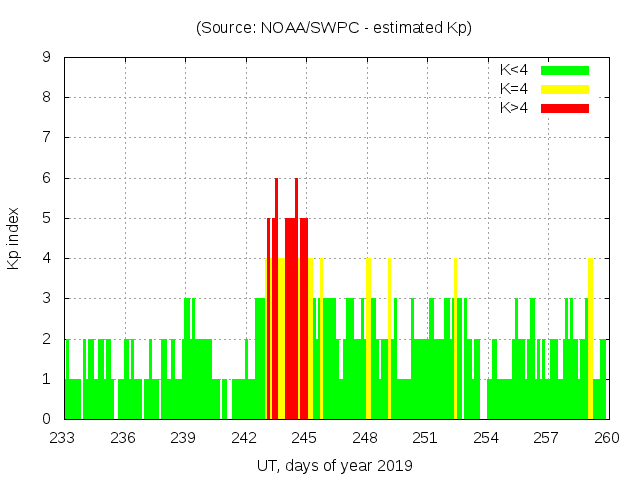Viewport: 640px width, 480px height.
Task: Click the green K<4 legend swatch
Action: [x=565, y=70]
